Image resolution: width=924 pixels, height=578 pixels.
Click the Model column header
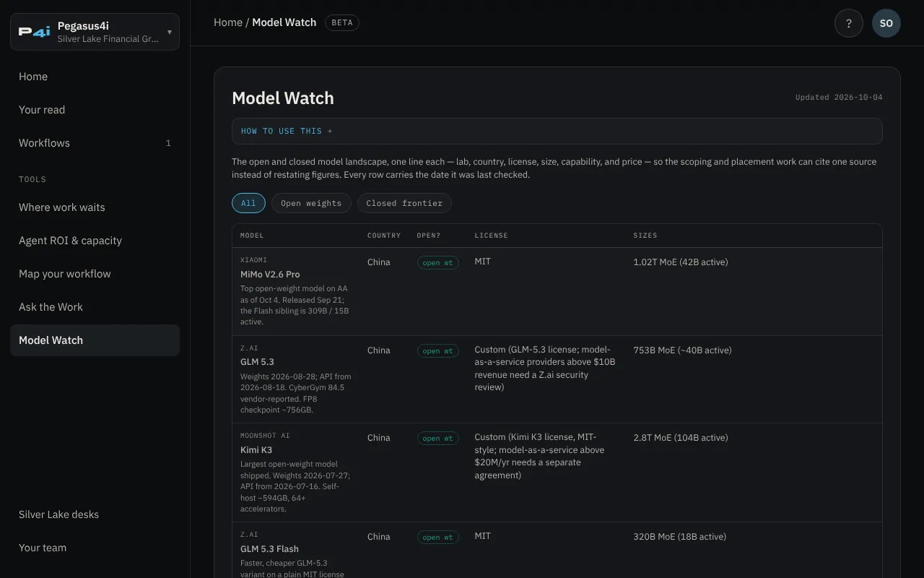252,236
